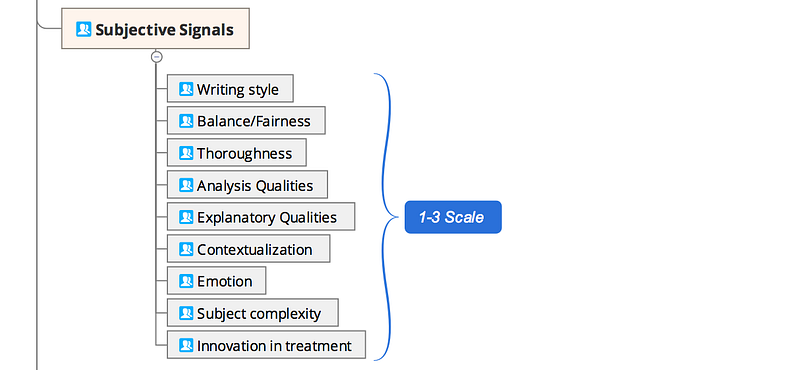Select the Emotion node label
The width and height of the screenshot is (800, 370).
[224, 281]
